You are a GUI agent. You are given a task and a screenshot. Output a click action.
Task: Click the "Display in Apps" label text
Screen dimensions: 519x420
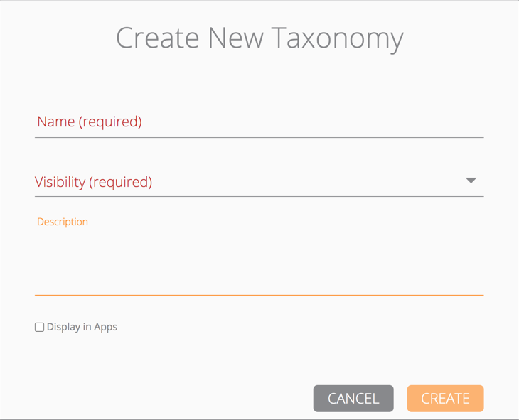82,327
